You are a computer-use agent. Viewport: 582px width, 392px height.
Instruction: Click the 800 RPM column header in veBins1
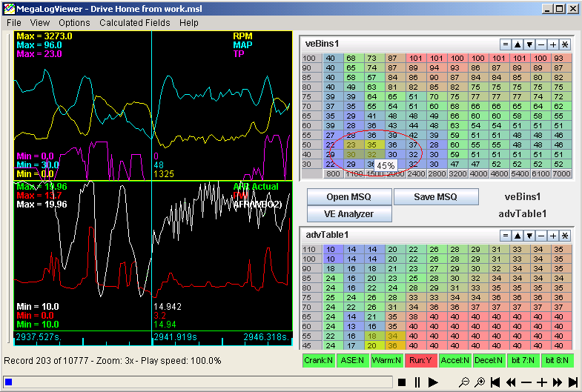coord(333,174)
